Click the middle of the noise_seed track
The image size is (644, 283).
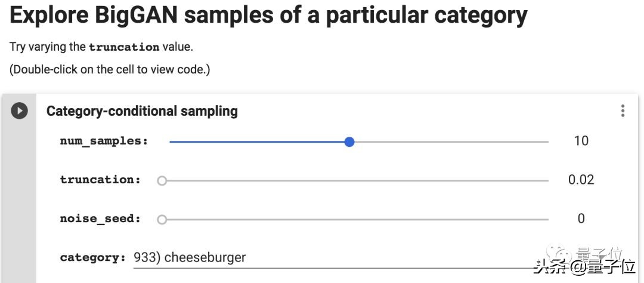(x=355, y=219)
